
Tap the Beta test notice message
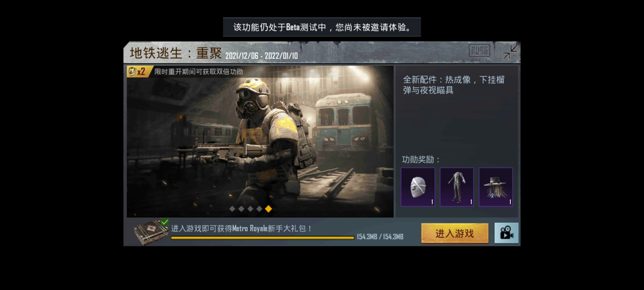(322, 27)
